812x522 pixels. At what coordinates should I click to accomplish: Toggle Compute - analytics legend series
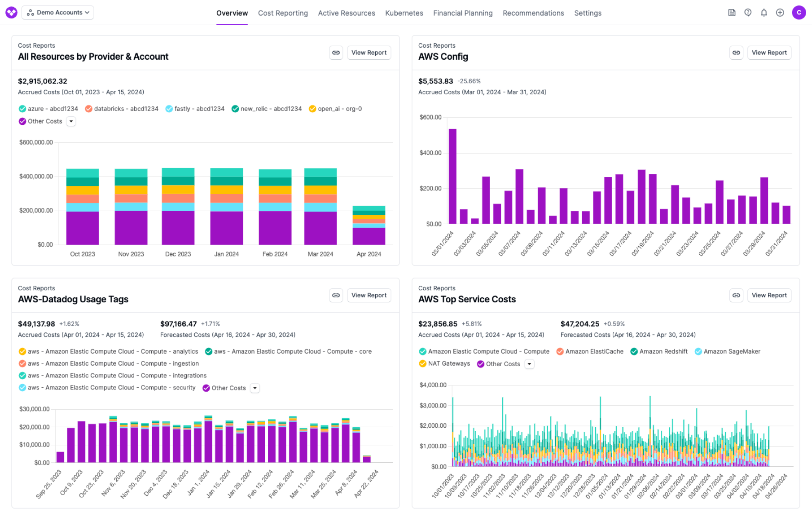(108, 351)
